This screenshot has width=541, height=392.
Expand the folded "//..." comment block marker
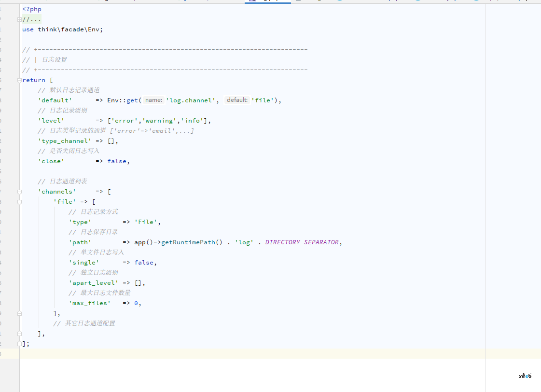19,19
